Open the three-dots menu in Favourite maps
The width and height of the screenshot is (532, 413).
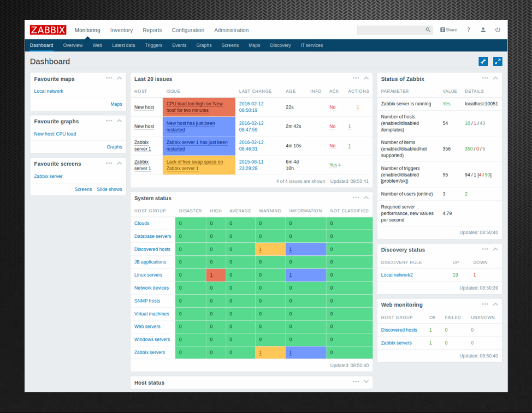tap(109, 78)
